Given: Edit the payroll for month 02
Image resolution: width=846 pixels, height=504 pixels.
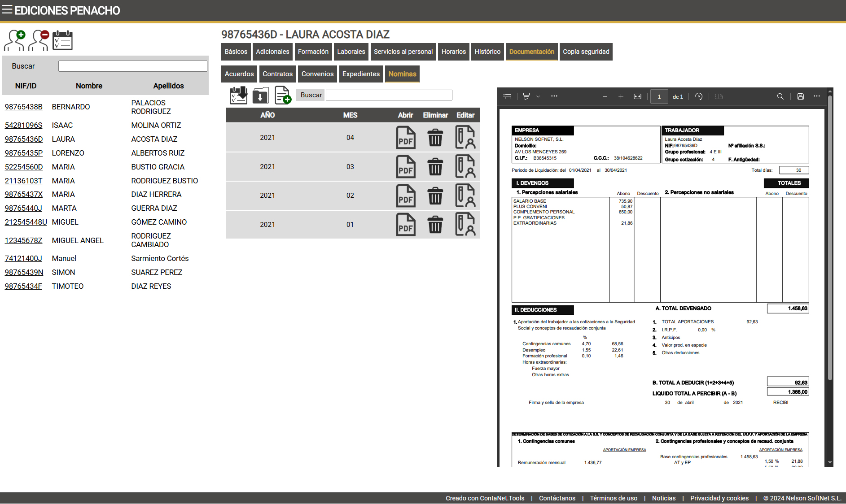Looking at the screenshot, I should [x=465, y=195].
